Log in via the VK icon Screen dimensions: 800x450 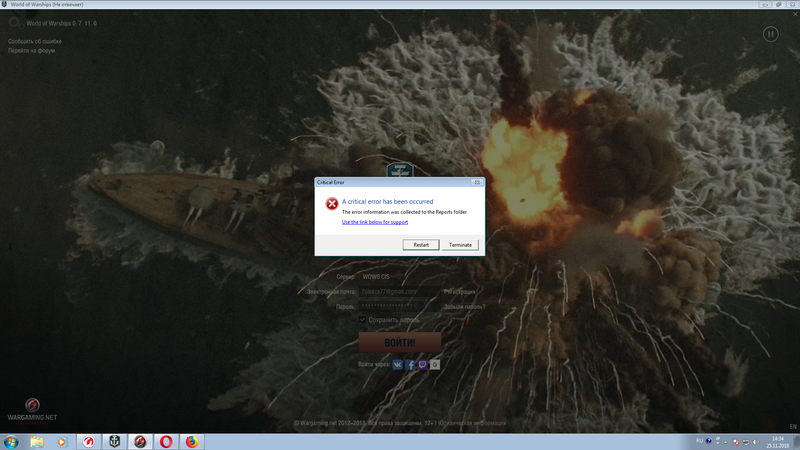pos(397,364)
